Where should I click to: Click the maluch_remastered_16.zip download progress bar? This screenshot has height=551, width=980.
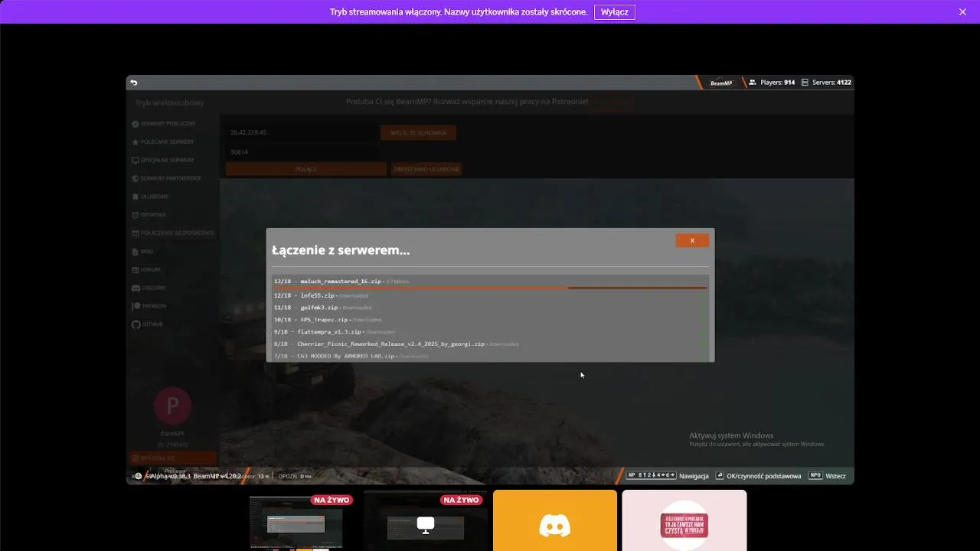pyautogui.click(x=490, y=288)
